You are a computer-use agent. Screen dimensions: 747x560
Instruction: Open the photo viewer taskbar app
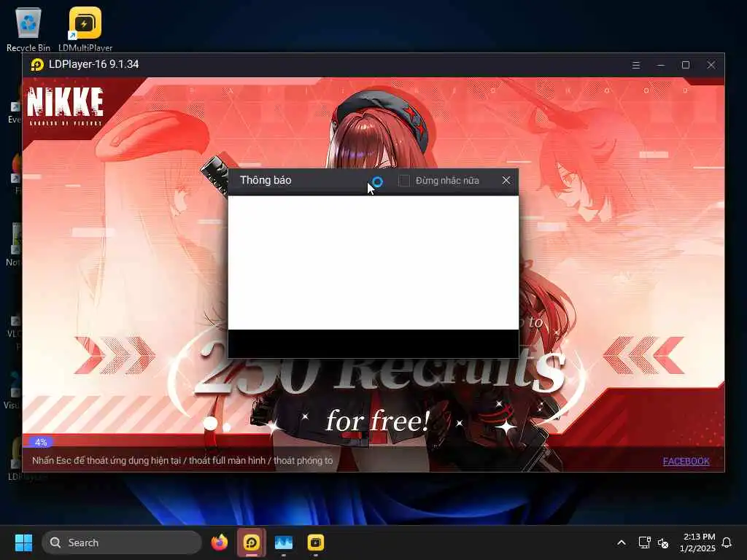(x=284, y=542)
